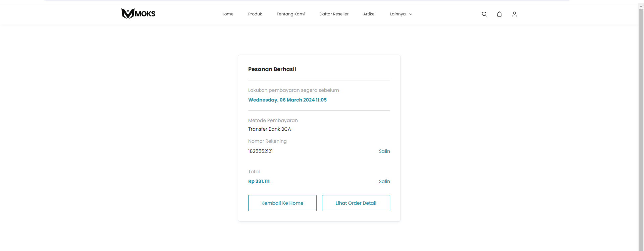Click the Rp 331.111 total amount

tap(259, 181)
